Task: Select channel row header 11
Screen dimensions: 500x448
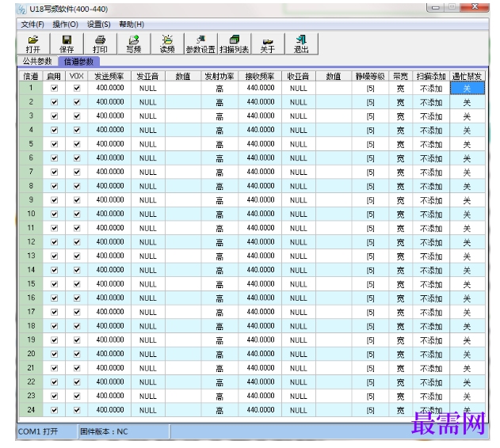Action: pyautogui.click(x=31, y=228)
